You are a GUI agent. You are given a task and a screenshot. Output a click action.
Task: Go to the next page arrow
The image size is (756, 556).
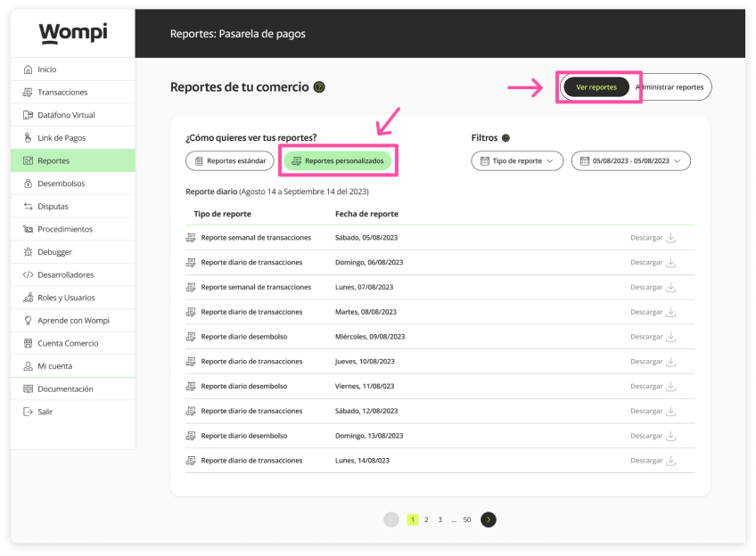(489, 519)
